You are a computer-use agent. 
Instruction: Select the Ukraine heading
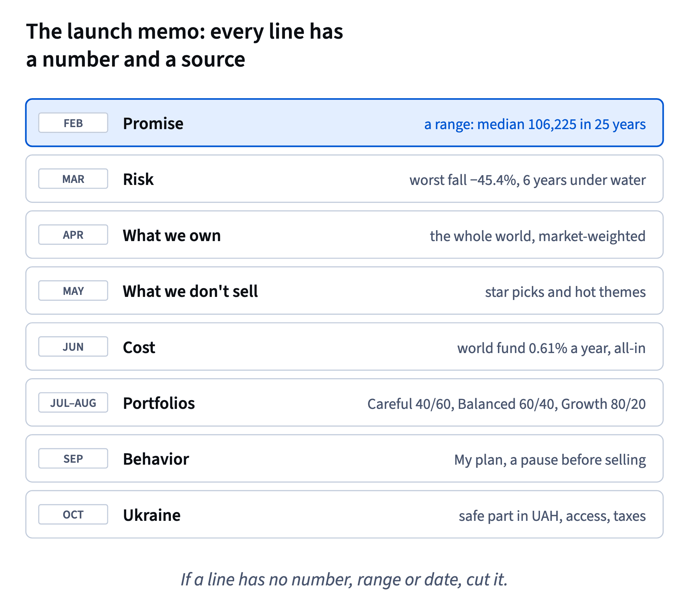[x=152, y=515]
